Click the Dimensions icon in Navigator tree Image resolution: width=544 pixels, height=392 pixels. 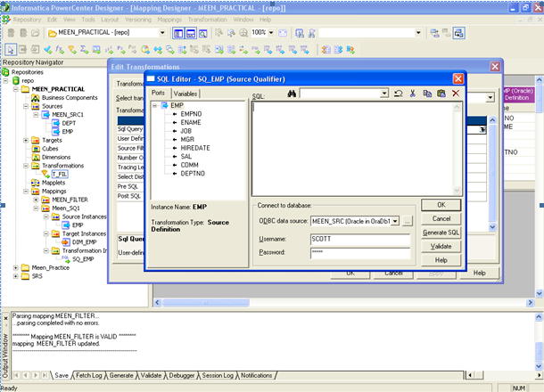(x=36, y=157)
